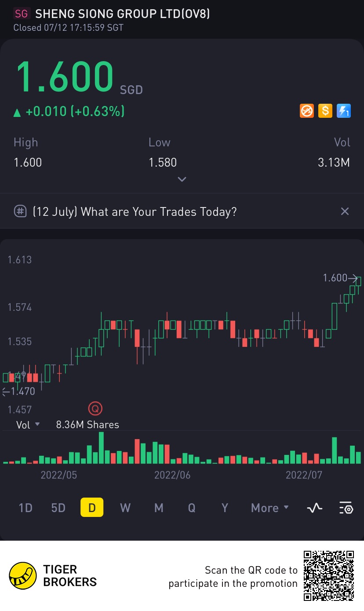Select the W weekly timeframe
Image resolution: width=364 pixels, height=611 pixels.
click(x=125, y=508)
